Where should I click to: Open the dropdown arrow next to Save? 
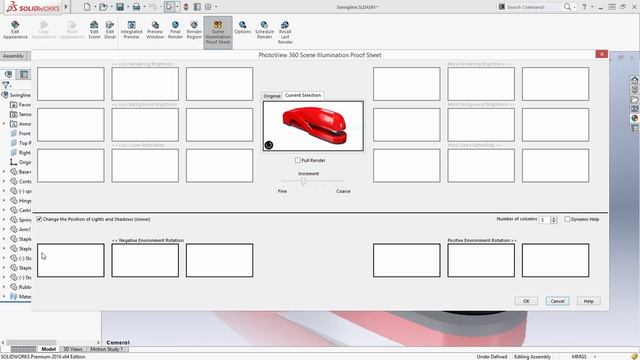[x=127, y=7]
